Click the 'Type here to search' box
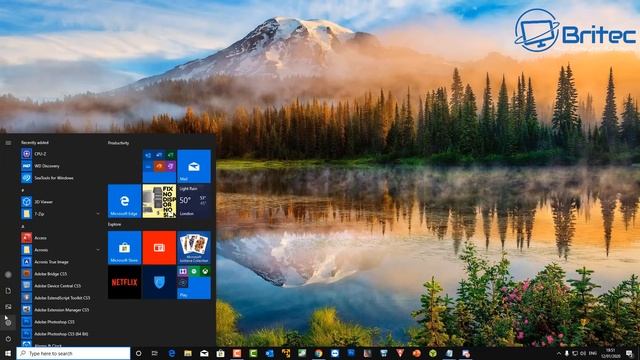 pyautogui.click(x=73, y=353)
